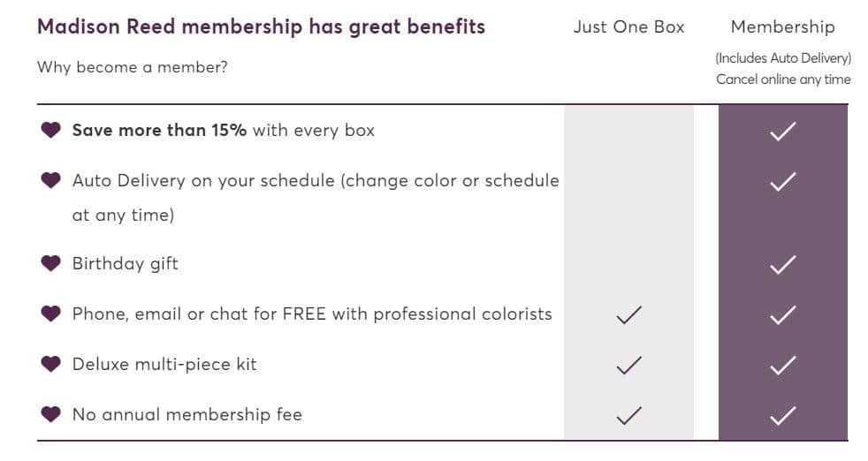This screenshot has width=868, height=461.
Task: Click the heart icon next to No annual membership fee
Action: click(x=51, y=414)
